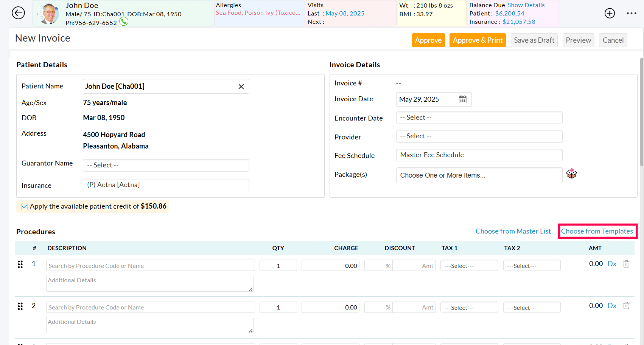Open the Encounter Date dropdown
Screen dimensions: 644x345
(479, 118)
